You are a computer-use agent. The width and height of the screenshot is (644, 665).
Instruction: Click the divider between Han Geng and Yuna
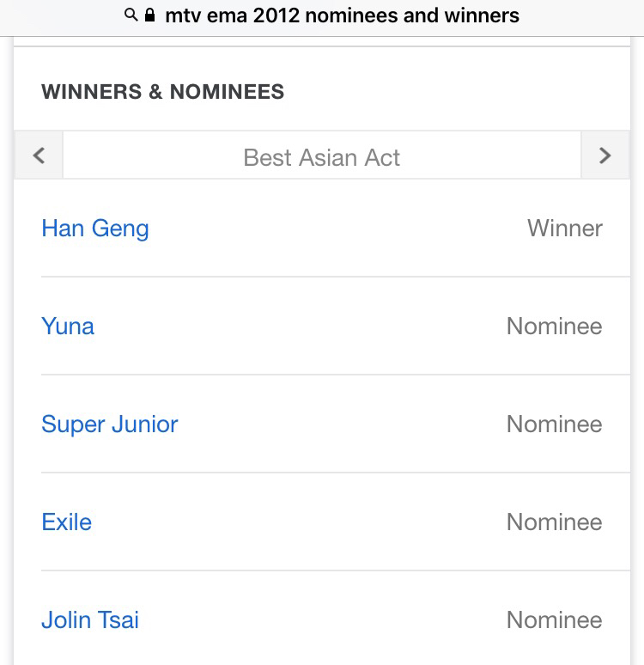pyautogui.click(x=335, y=277)
